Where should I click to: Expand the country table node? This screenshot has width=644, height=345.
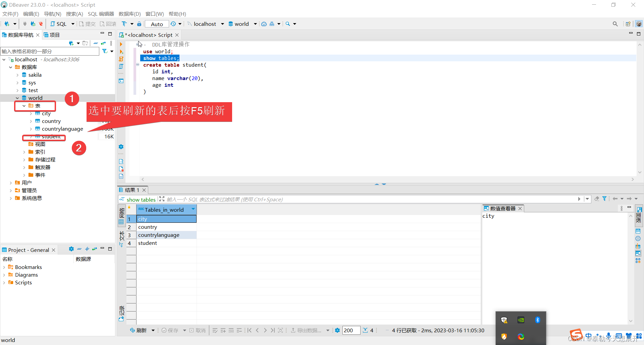tap(31, 121)
